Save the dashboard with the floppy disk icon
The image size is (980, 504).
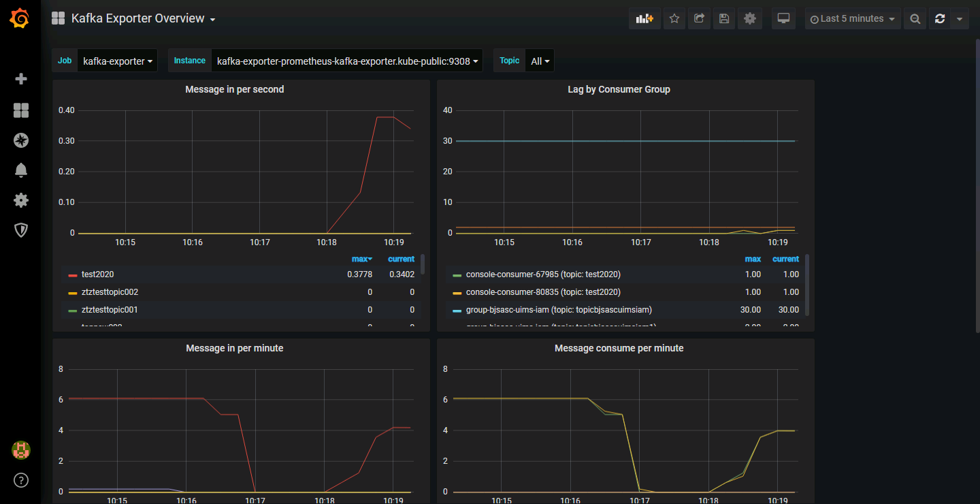point(724,18)
